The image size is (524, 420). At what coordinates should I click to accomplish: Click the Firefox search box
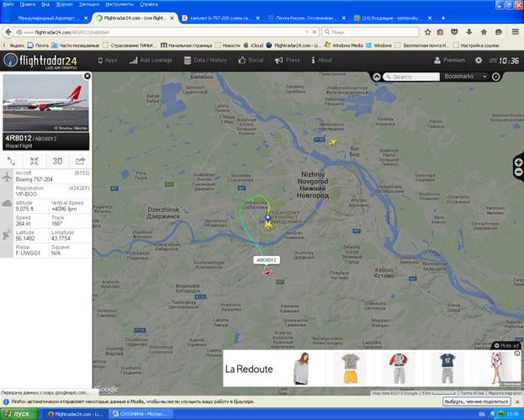(371, 32)
